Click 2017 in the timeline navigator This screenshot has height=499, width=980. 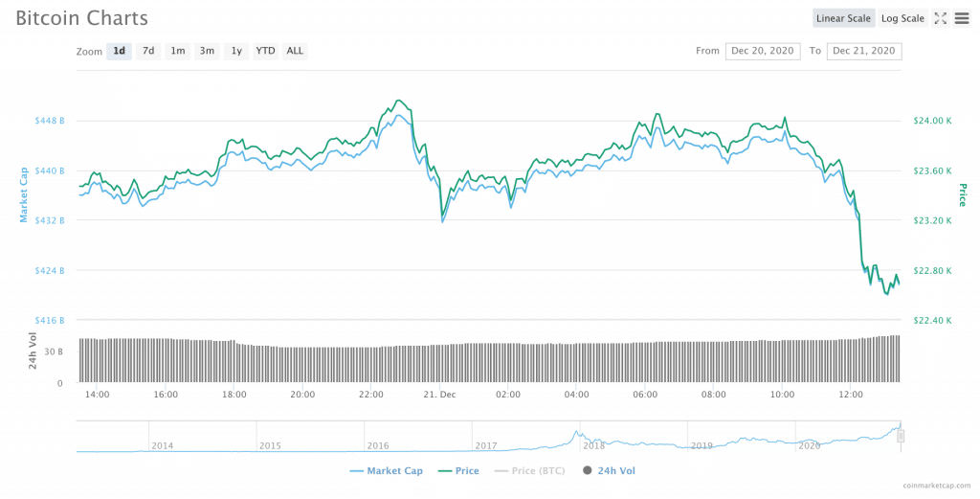pos(486,445)
